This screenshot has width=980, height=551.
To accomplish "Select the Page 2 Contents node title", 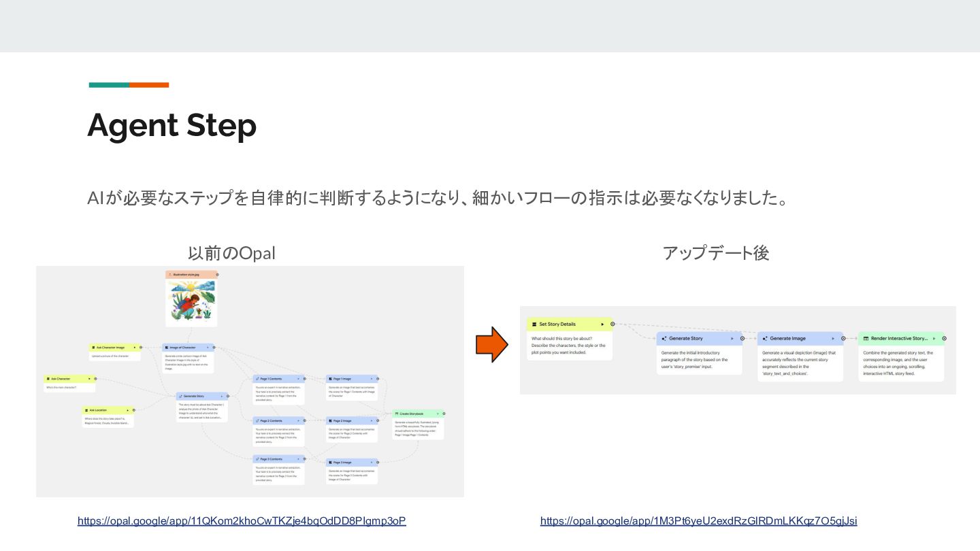I will click(271, 421).
